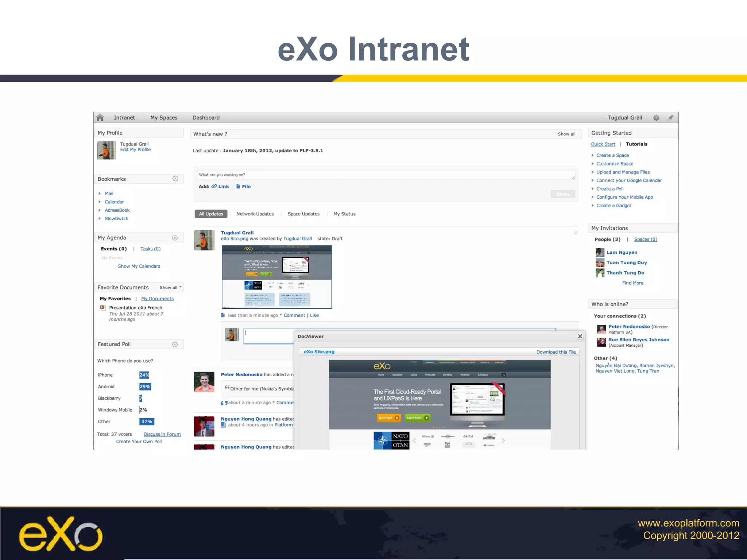The height and width of the screenshot is (560, 747).
Task: Click Lam Nguyen's invitation avatar
Action: point(600,252)
